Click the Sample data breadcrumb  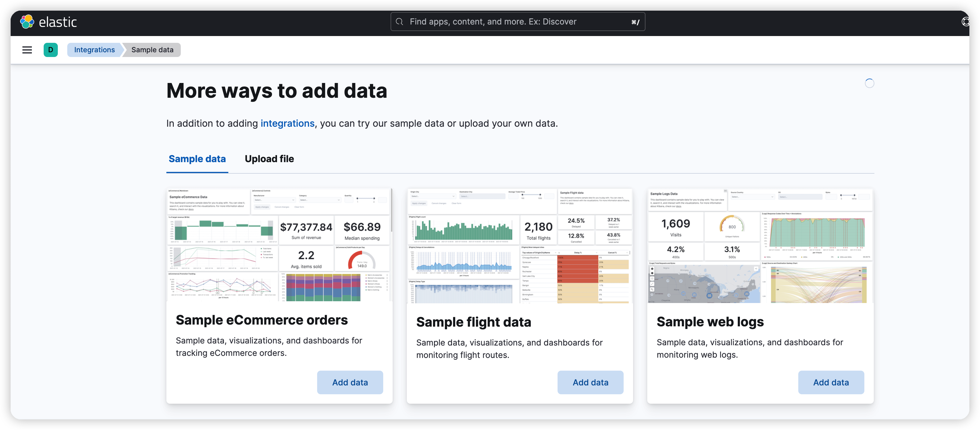coord(152,50)
